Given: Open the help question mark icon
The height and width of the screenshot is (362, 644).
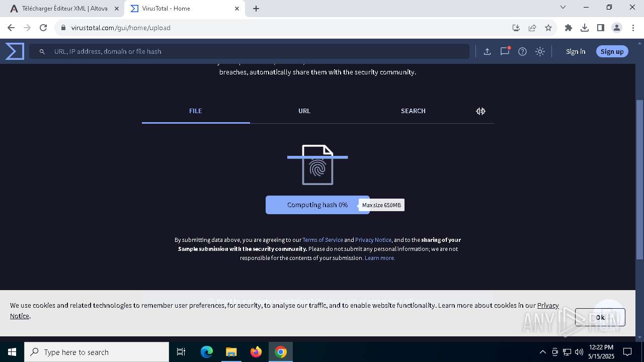Looking at the screenshot, I should click(x=522, y=51).
